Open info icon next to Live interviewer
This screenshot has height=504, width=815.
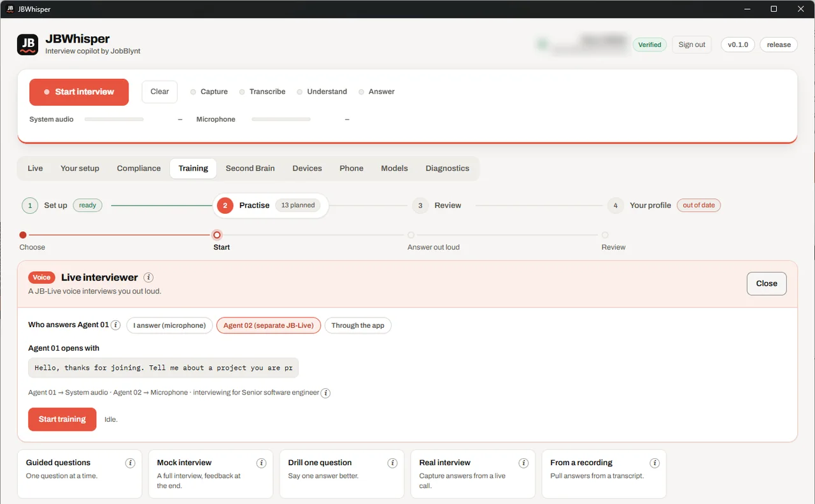[x=148, y=277]
